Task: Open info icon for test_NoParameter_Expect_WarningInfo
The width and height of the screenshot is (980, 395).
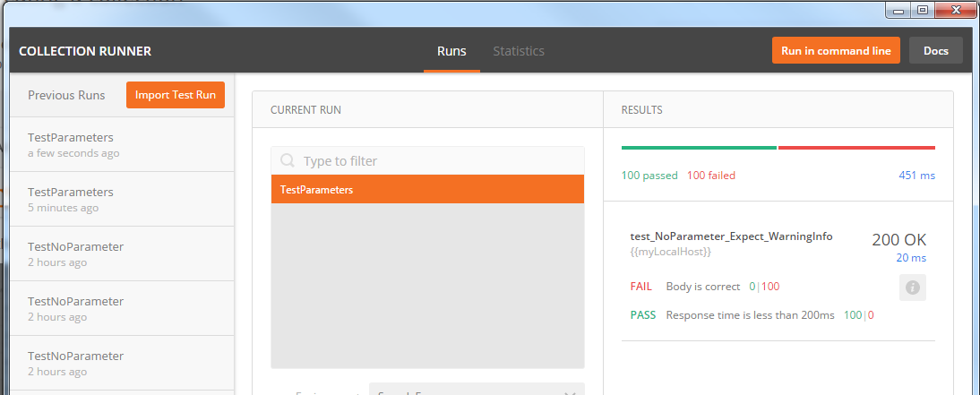Action: (x=913, y=288)
